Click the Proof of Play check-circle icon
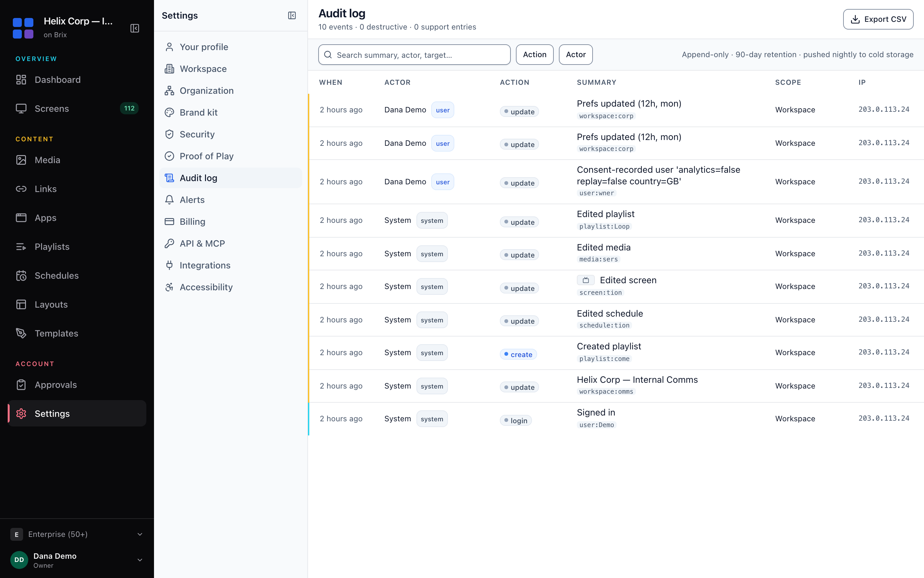The width and height of the screenshot is (924, 578). 169,156
